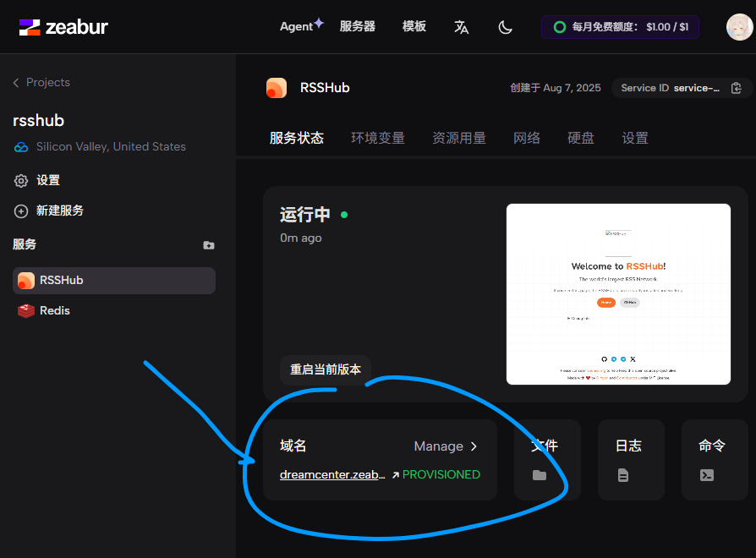
Task: Go back to Projects list
Action: 41,82
